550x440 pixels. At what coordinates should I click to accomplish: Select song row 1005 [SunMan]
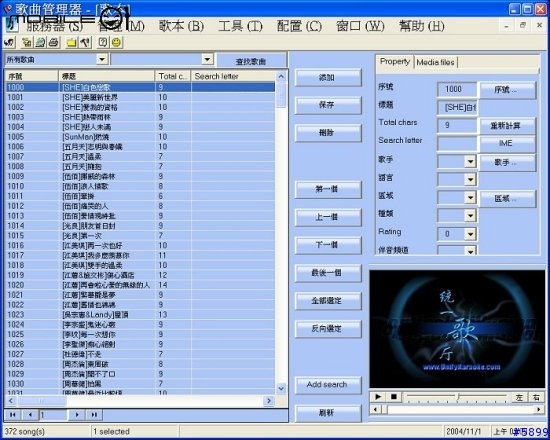(x=140, y=137)
